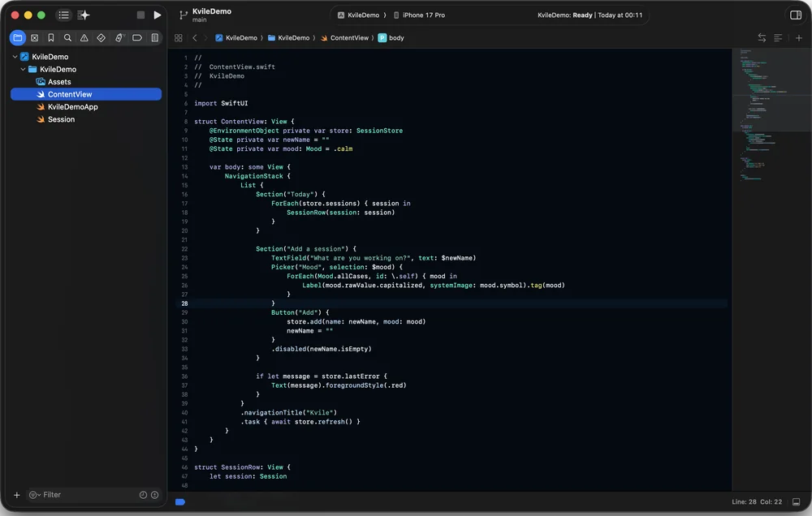Open the coding assistant sparkle icon
The image size is (812, 516).
[x=84, y=15]
